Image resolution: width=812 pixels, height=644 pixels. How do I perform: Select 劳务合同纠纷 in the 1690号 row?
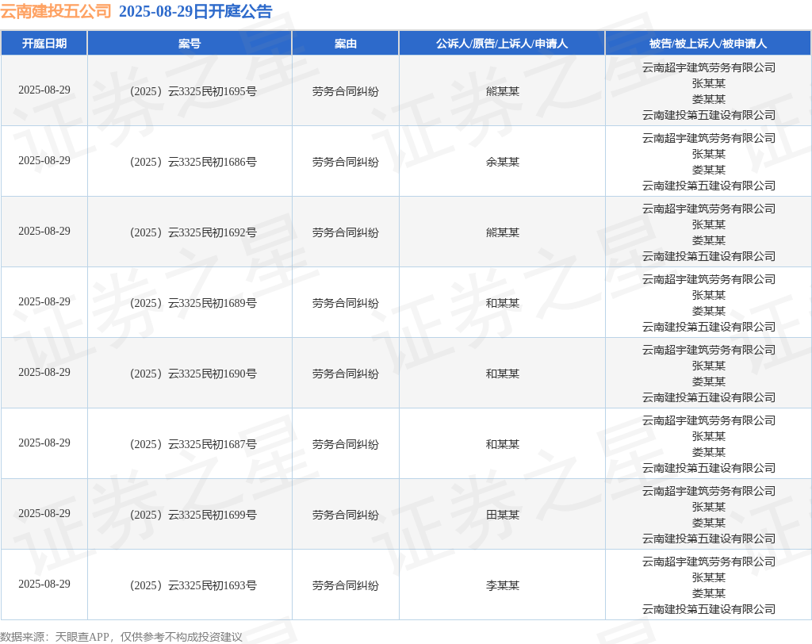[346, 374]
